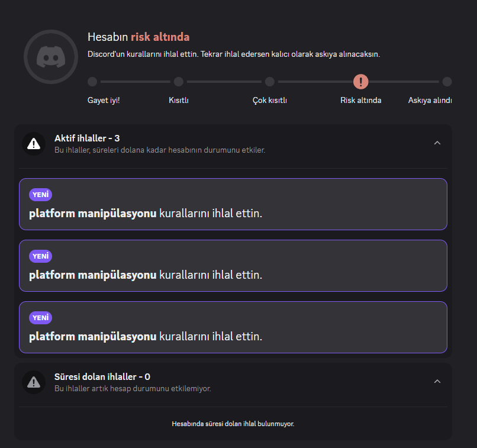The image size is (477, 448).
Task: Click the Discord logo avatar
Action: point(51,57)
